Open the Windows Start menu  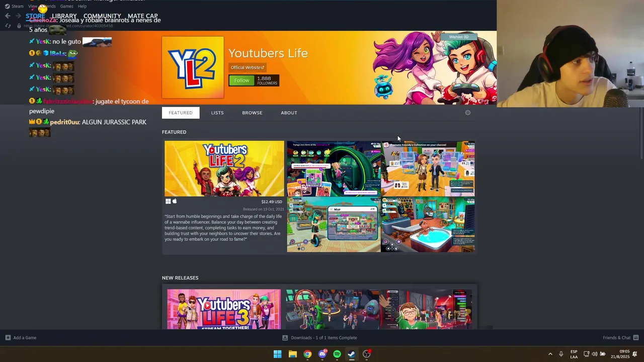277,354
